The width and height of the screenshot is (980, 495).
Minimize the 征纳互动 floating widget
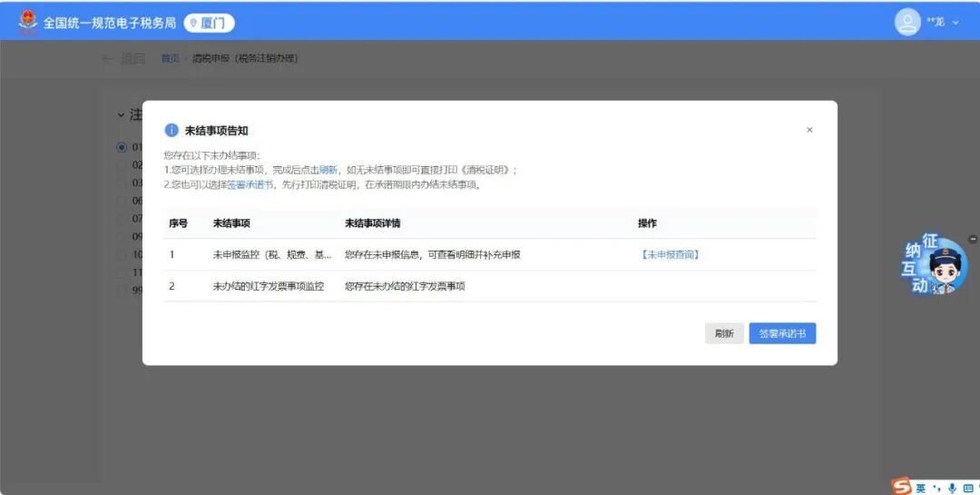click(973, 239)
